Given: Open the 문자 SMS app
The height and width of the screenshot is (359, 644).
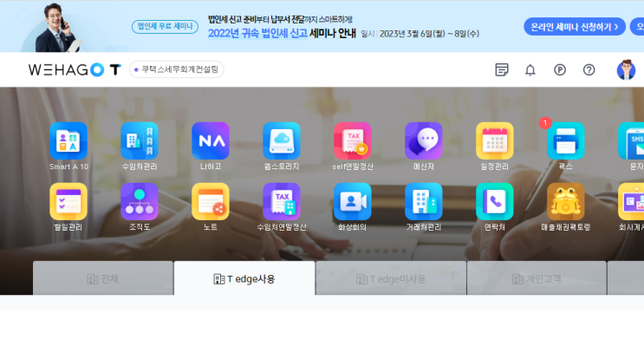Looking at the screenshot, I should pyautogui.click(x=631, y=140).
